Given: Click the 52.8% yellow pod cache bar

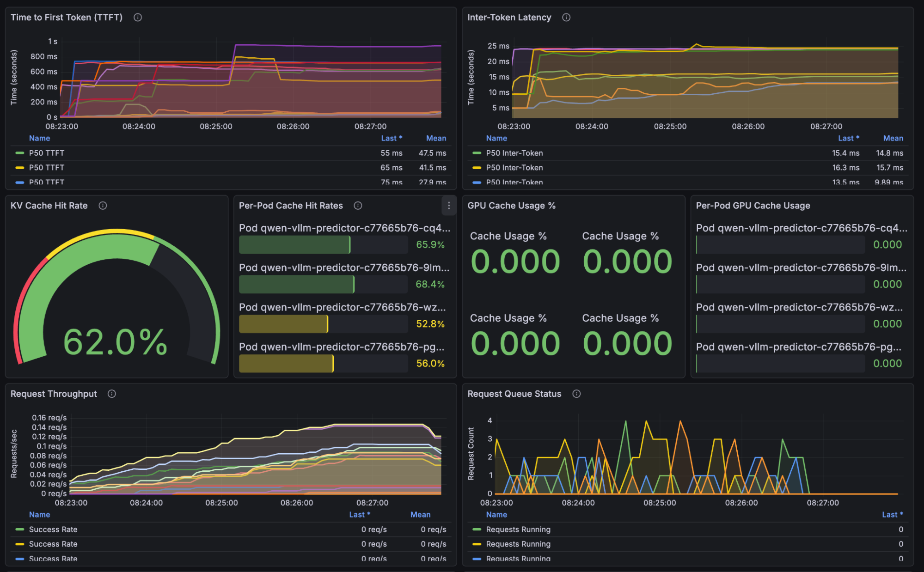Looking at the screenshot, I should pos(283,324).
